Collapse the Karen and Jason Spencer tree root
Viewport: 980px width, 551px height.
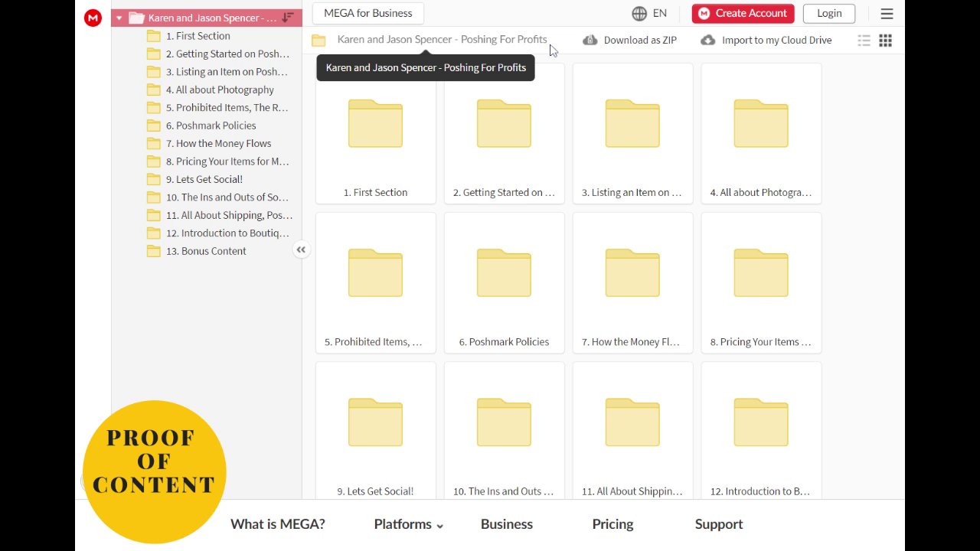click(119, 18)
